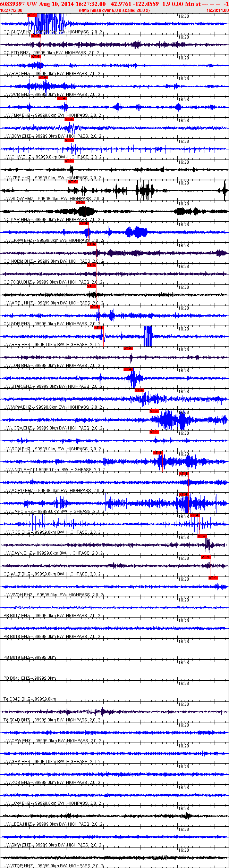This screenshot has height=868, width=229.
Task: Select the red pick marker on UW.JORV.EHZ trace
Action: [154, 411]
